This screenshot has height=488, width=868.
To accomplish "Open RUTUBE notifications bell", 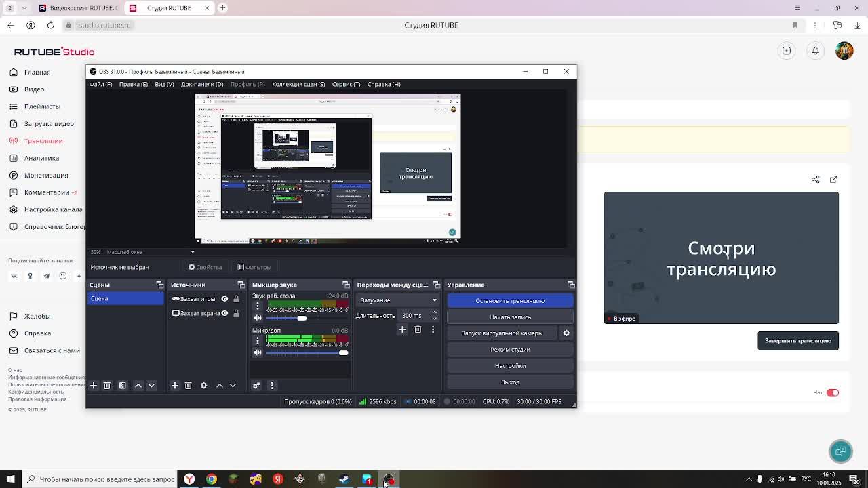I will (x=815, y=51).
